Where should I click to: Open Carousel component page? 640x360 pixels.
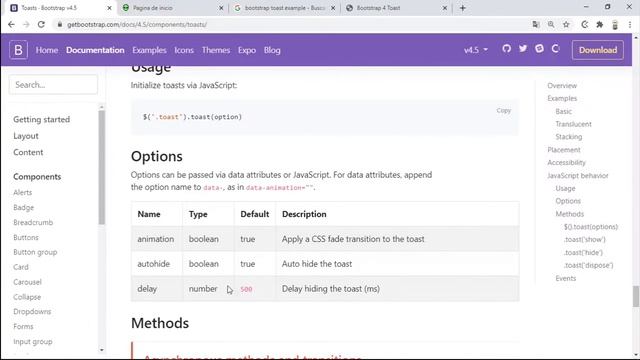click(27, 282)
